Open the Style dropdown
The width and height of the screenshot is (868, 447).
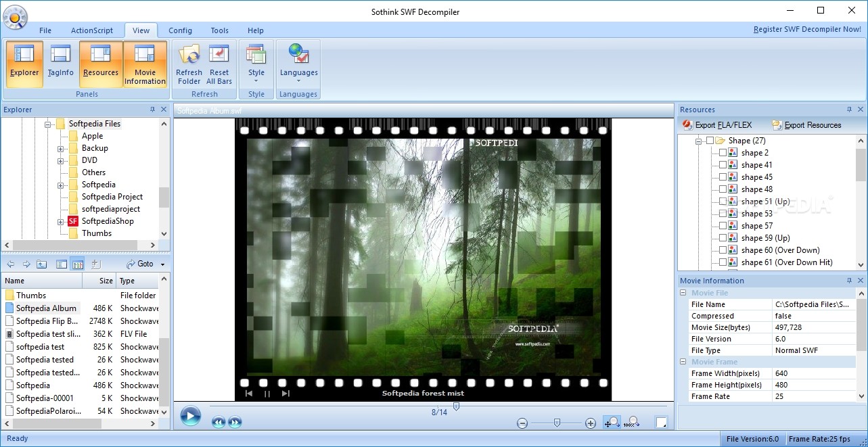[256, 64]
